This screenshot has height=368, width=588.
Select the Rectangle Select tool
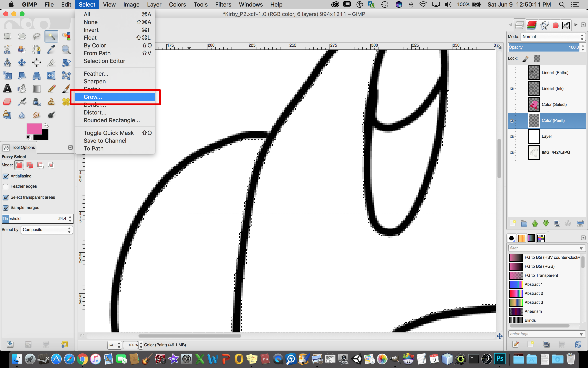point(8,36)
